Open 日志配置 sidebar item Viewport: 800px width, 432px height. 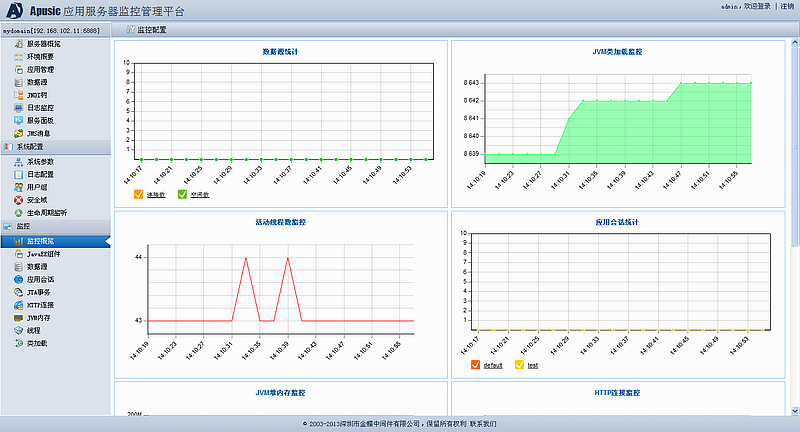coord(40,174)
